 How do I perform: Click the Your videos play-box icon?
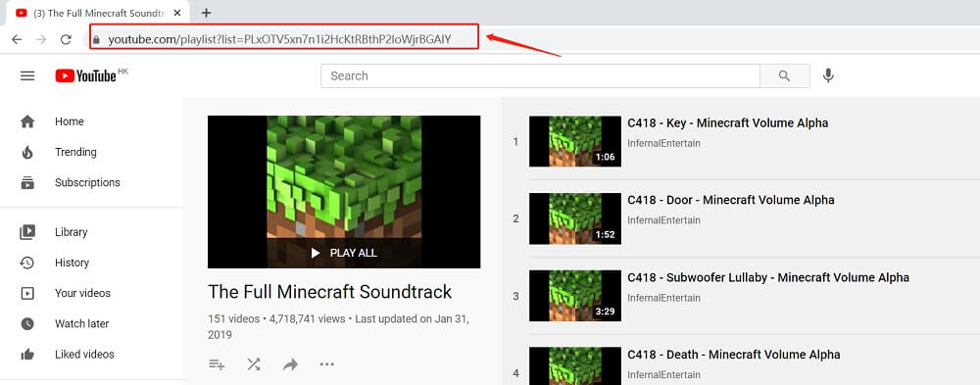click(27, 293)
